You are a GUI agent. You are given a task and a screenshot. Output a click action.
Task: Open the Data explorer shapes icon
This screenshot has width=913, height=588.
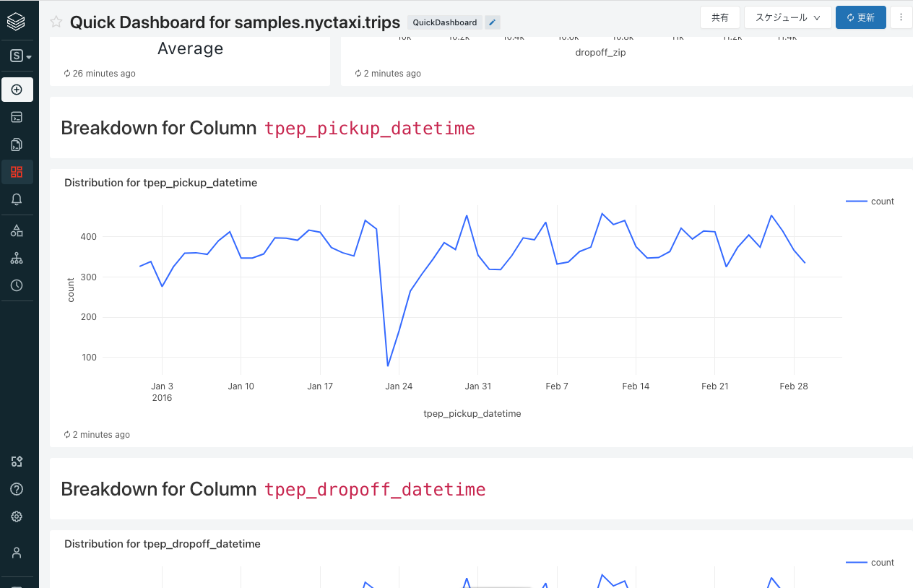[x=17, y=230]
